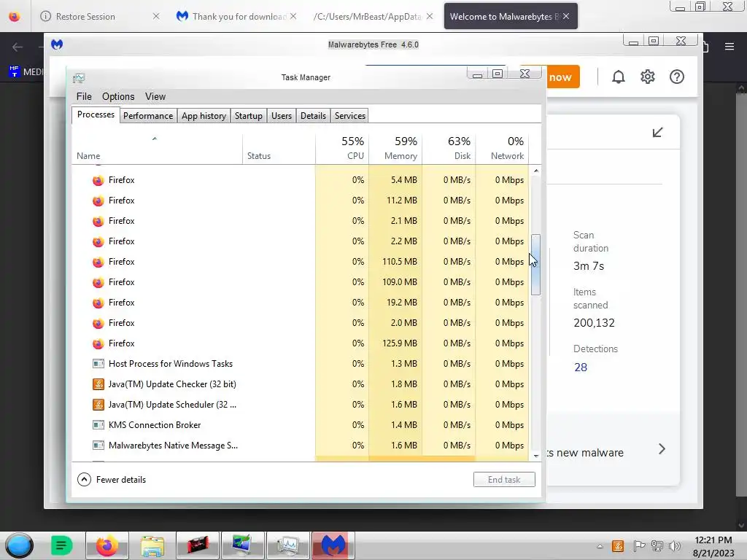Open Task Manager taskbar button
Image resolution: width=747 pixels, height=560 pixels.
pos(287,545)
